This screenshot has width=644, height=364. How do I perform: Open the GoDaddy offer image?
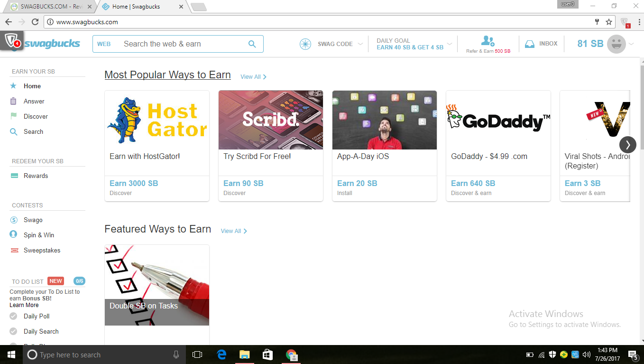(498, 120)
